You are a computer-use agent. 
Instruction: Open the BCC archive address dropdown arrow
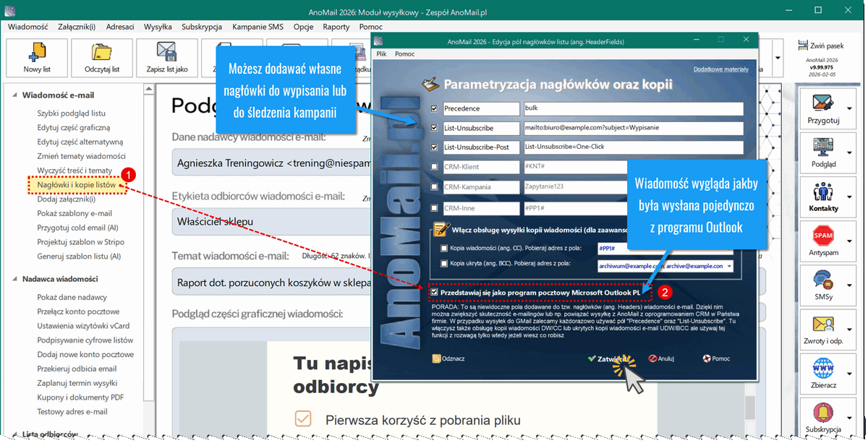tap(728, 266)
